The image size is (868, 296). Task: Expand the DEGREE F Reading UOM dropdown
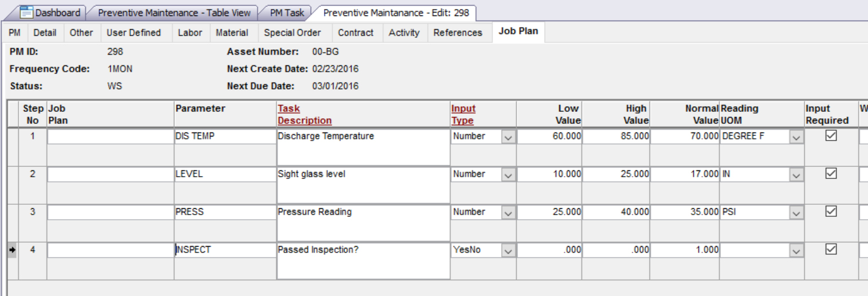click(796, 137)
